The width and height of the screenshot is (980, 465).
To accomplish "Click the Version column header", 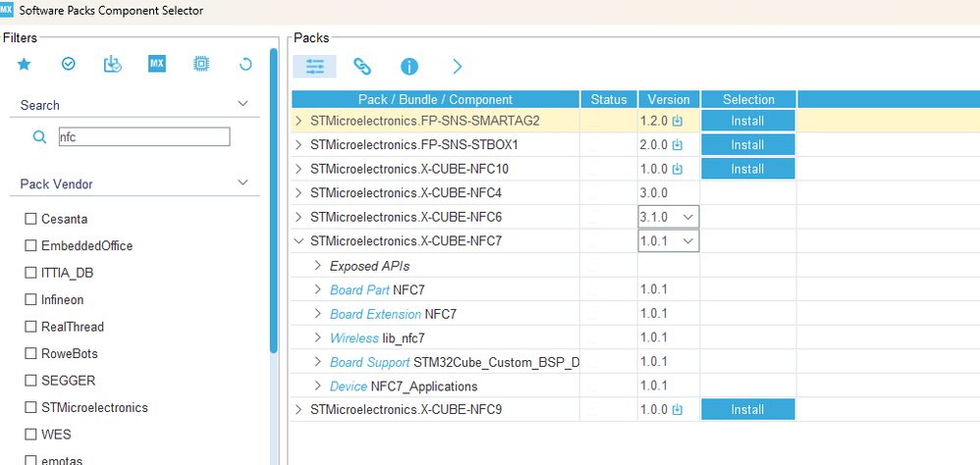I will coord(669,99).
